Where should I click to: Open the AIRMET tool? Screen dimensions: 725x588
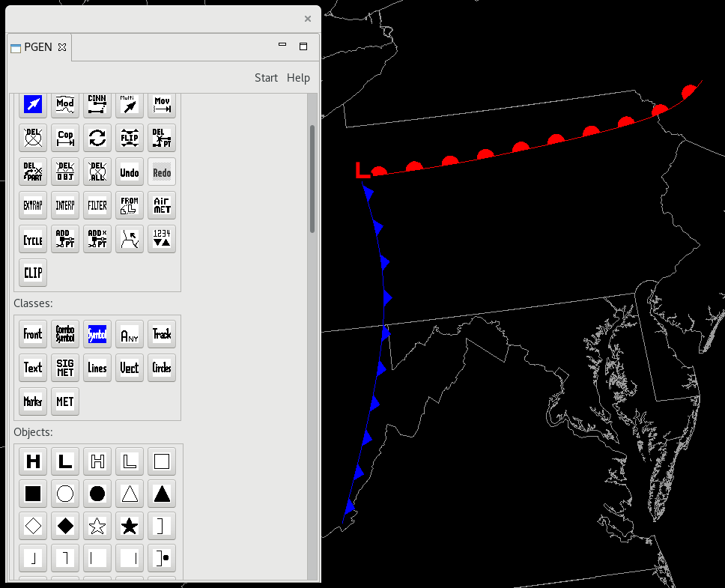162,205
